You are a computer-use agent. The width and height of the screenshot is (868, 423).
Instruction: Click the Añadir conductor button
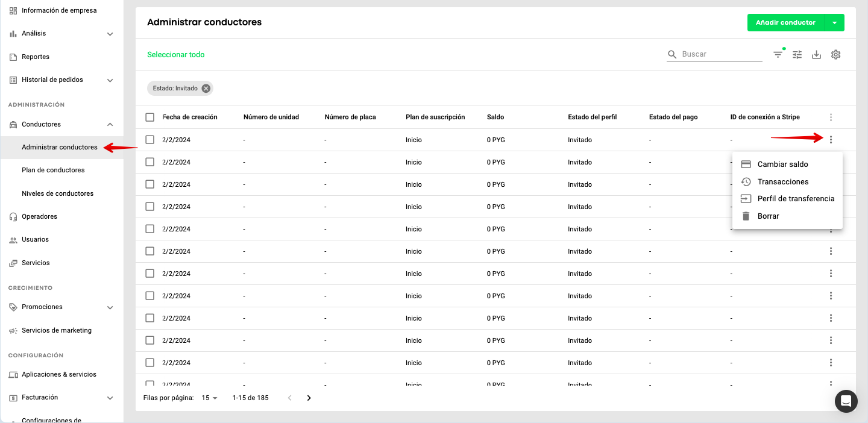point(785,23)
